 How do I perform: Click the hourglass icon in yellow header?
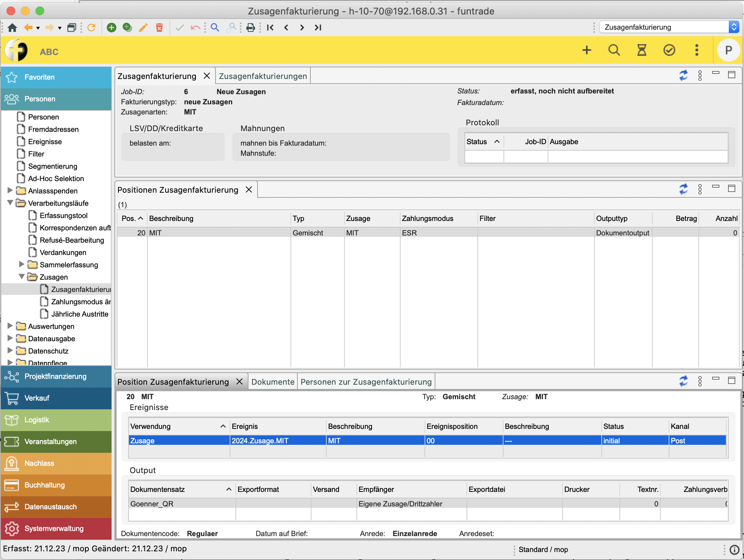(x=641, y=50)
